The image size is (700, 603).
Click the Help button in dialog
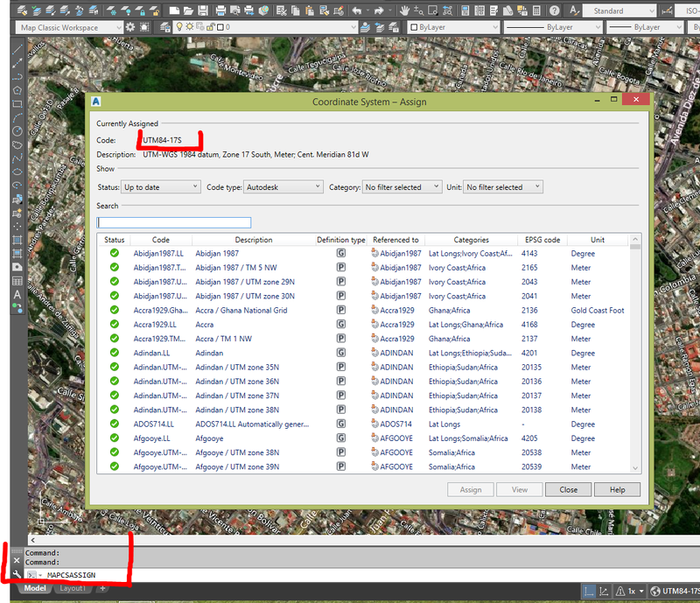point(617,490)
